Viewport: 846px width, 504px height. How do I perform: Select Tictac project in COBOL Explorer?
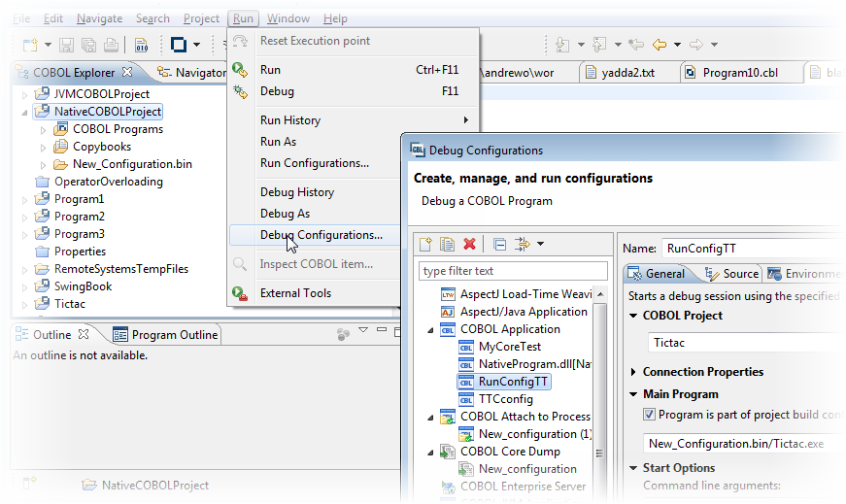[70, 303]
